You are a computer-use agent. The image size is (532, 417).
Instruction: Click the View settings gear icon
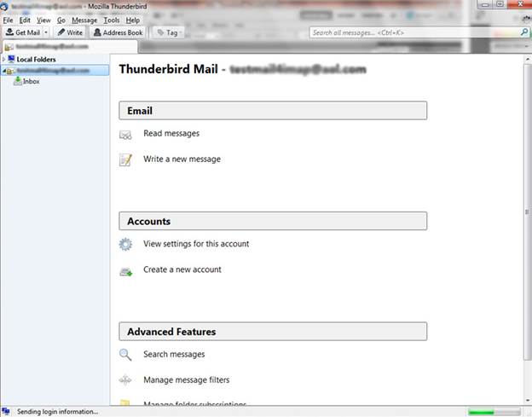[x=125, y=245]
